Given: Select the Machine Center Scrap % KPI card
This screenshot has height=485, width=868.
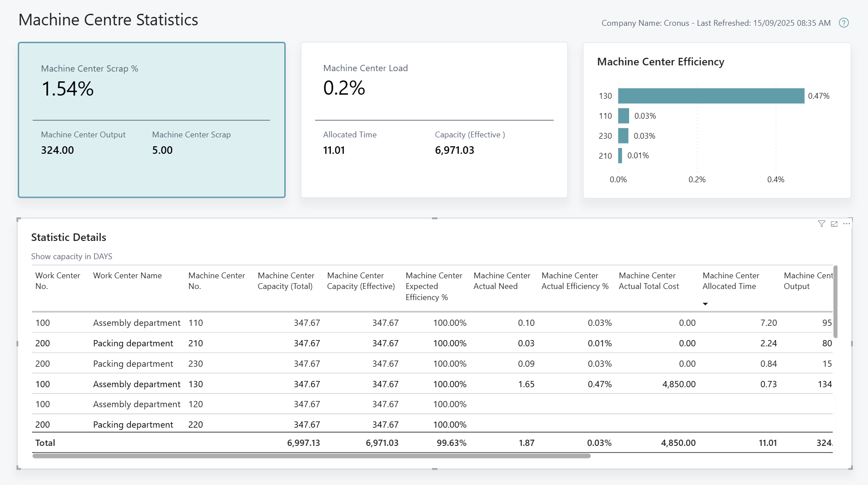Looking at the screenshot, I should coord(151,120).
